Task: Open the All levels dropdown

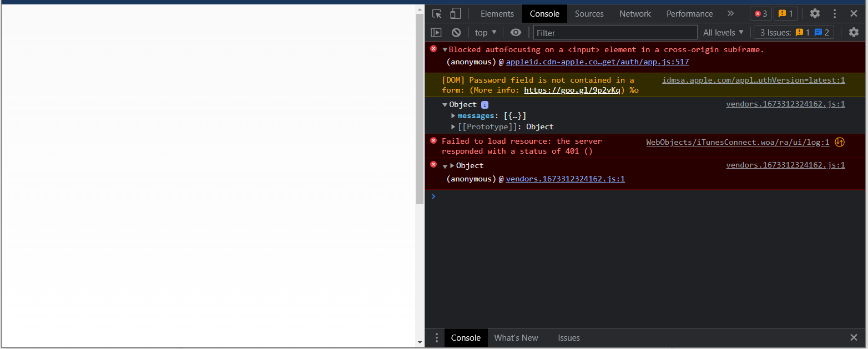Action: click(x=723, y=33)
